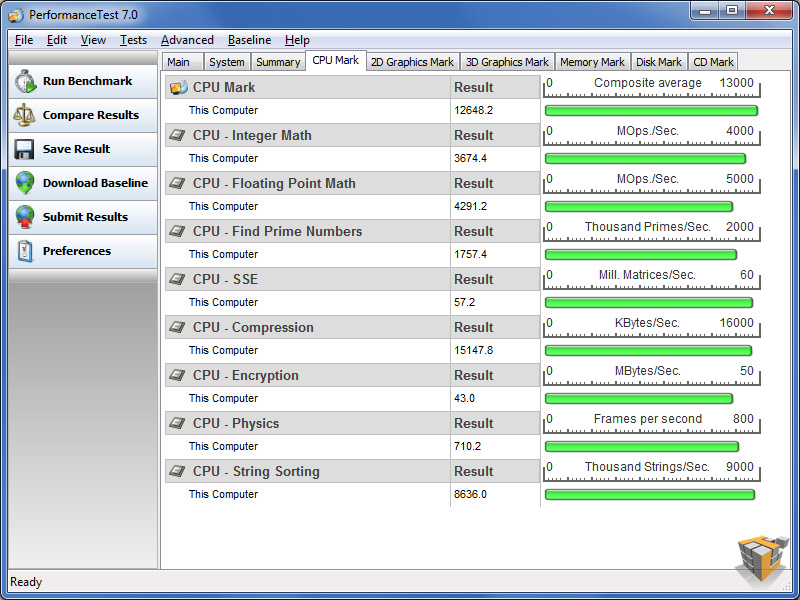Click the CPU Mark composite average green bar
The image size is (800, 600).
click(651, 111)
